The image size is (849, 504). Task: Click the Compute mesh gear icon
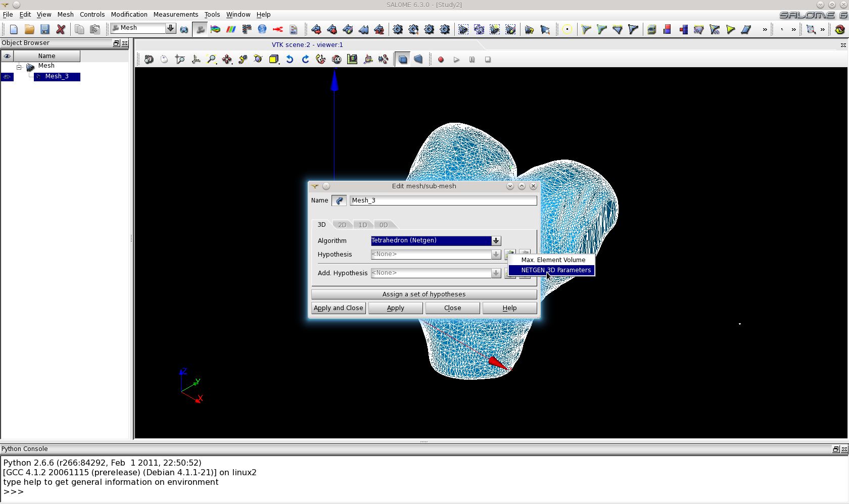pyautogui.click(x=398, y=29)
